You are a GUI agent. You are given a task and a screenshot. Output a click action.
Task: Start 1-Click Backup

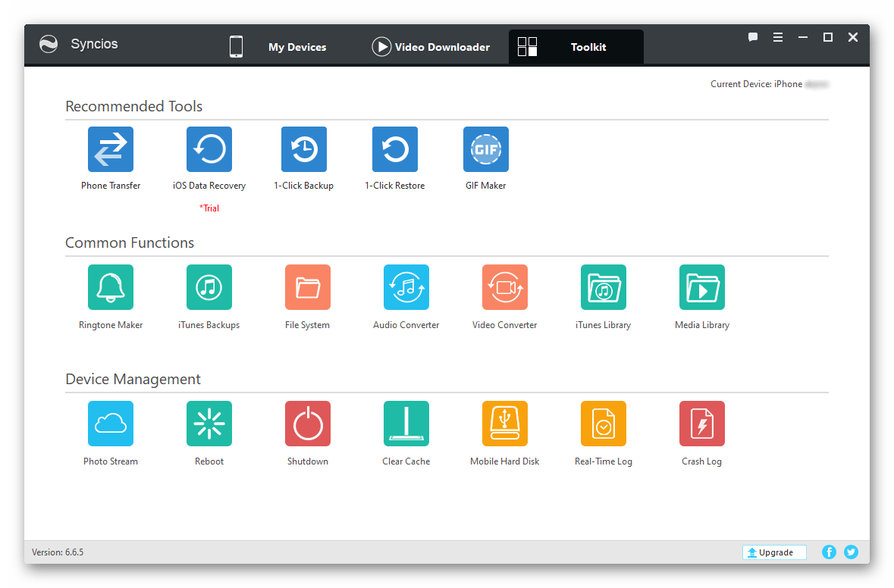click(x=304, y=149)
